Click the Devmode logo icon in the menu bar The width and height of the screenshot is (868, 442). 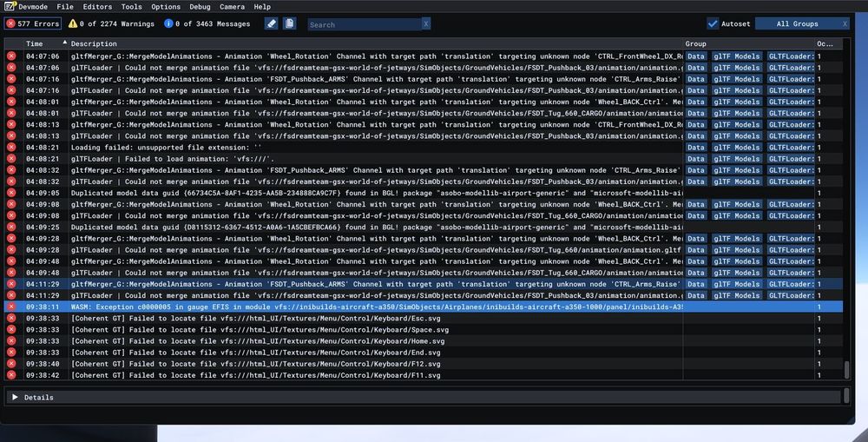coord(10,6)
